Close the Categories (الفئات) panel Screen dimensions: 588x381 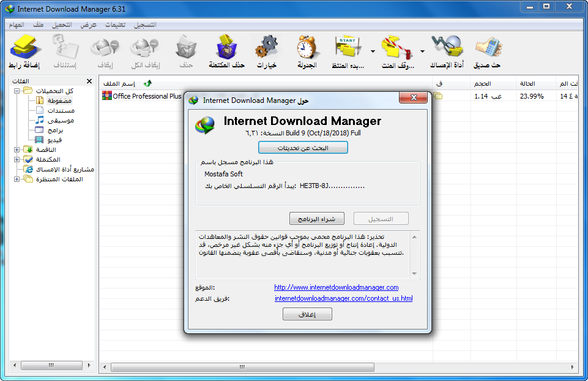click(89, 81)
